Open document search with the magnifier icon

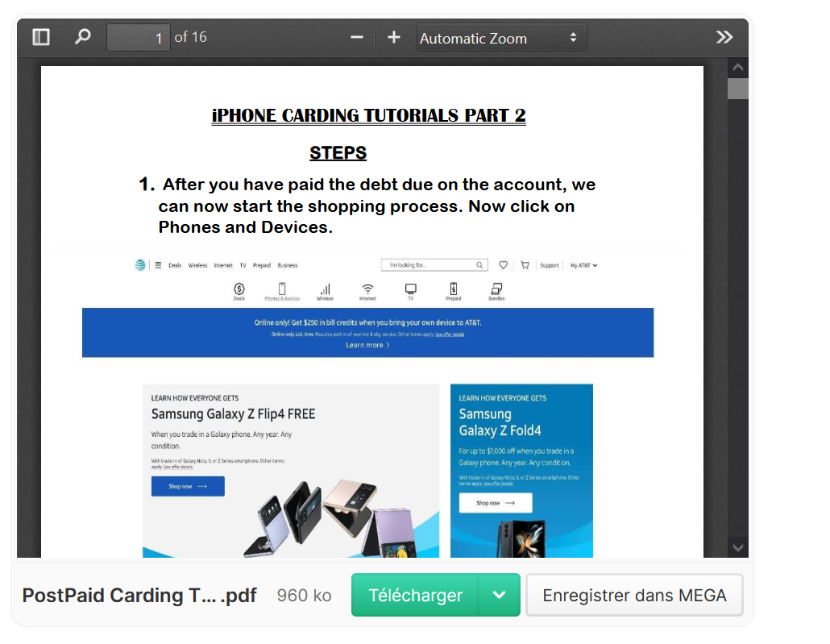pyautogui.click(x=81, y=36)
